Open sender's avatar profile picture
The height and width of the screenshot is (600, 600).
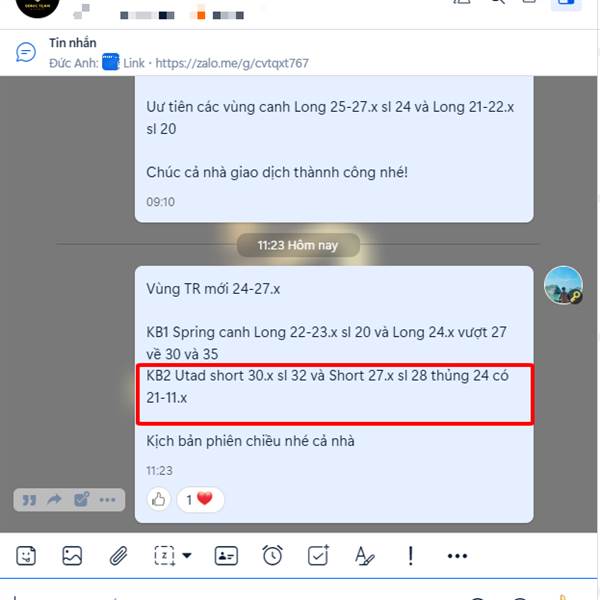[563, 285]
